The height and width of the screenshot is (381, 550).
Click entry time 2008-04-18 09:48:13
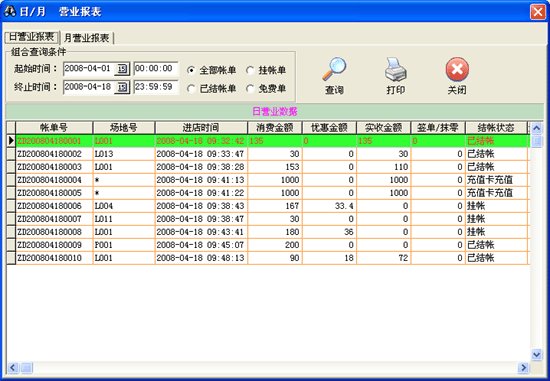point(201,258)
